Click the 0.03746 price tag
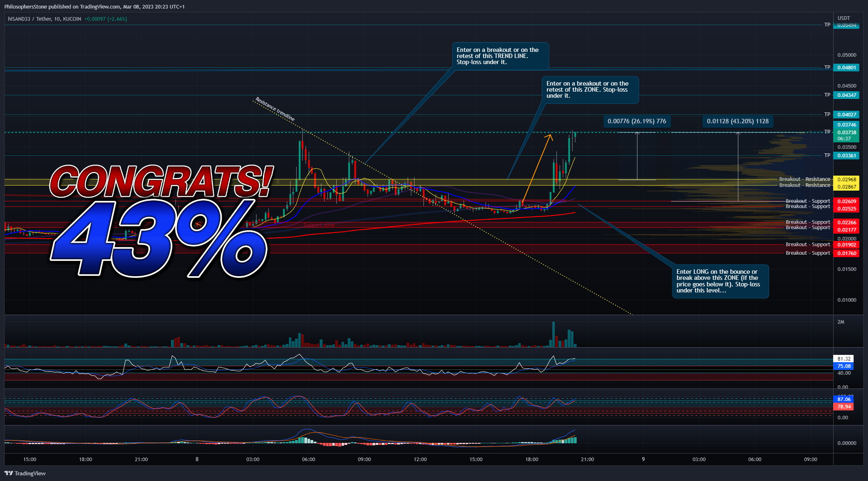The height and width of the screenshot is (481, 868). 847,125
